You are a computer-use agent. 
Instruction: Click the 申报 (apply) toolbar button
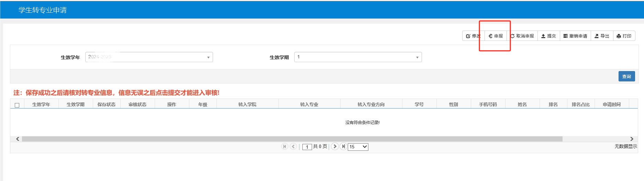[x=496, y=36]
